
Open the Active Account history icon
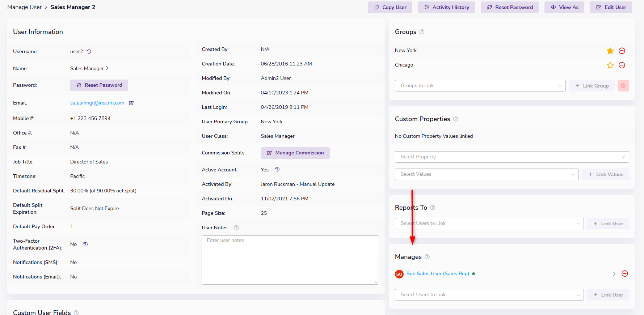tap(277, 170)
